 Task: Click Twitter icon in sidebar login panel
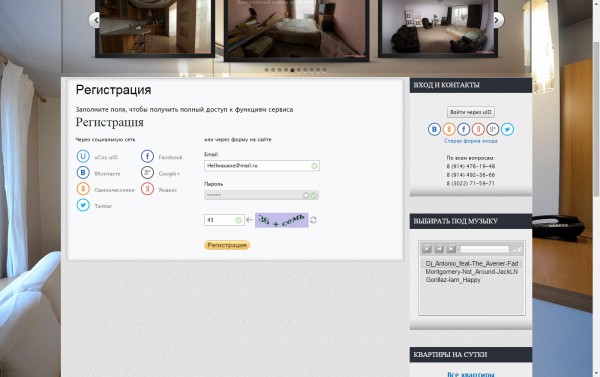pos(507,129)
